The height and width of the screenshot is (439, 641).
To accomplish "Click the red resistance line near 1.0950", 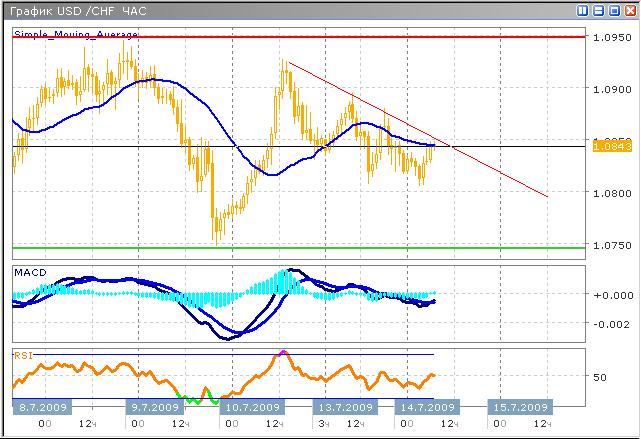I will click(x=300, y=37).
